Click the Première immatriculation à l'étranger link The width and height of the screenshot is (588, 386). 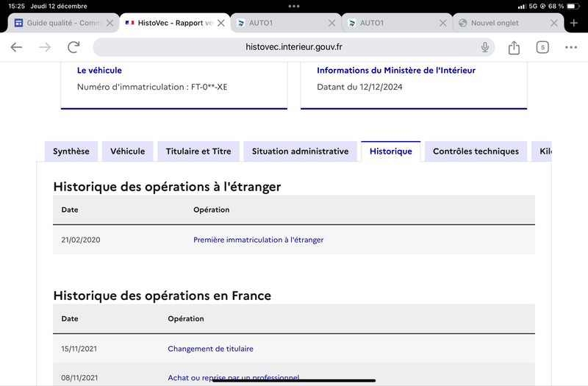259,240
